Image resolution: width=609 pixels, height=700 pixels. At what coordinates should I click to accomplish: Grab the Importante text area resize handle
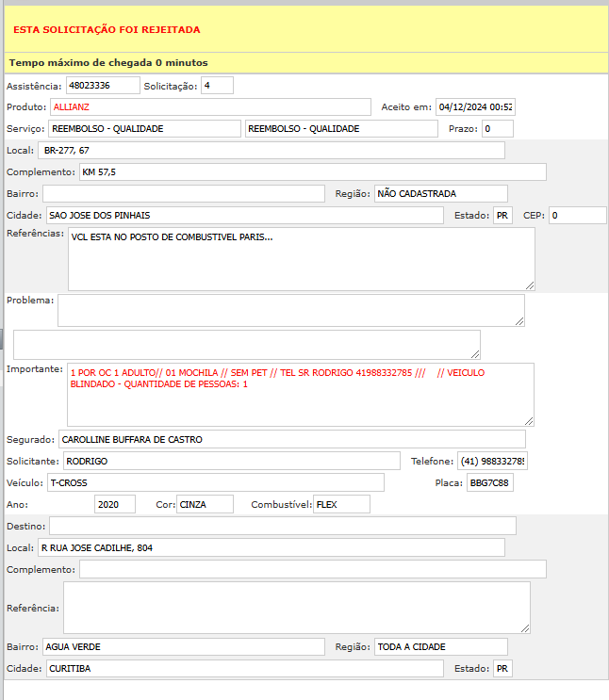[530, 421]
